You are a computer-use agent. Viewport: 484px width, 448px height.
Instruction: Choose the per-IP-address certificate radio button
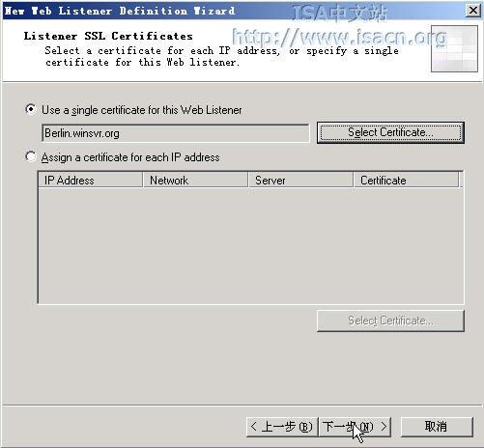coord(31,157)
